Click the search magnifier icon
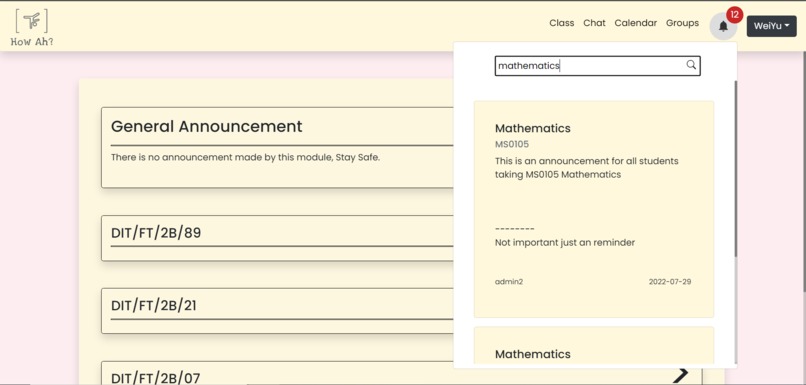 coord(691,65)
